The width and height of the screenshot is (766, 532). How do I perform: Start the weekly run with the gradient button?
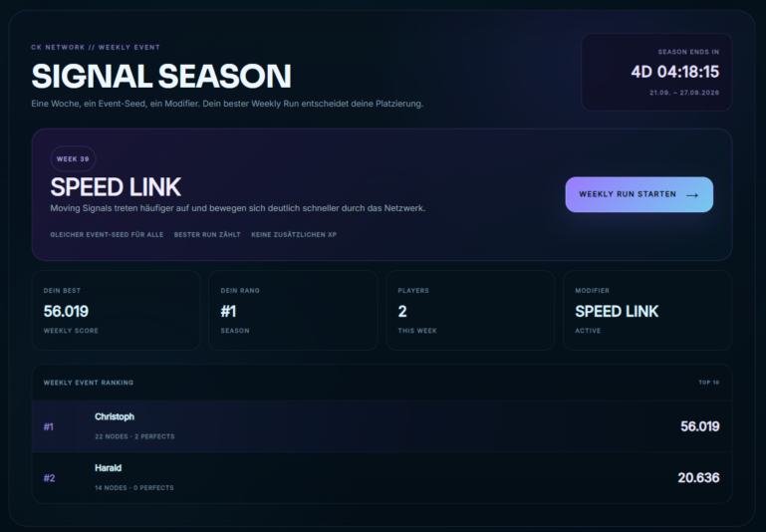click(x=638, y=194)
